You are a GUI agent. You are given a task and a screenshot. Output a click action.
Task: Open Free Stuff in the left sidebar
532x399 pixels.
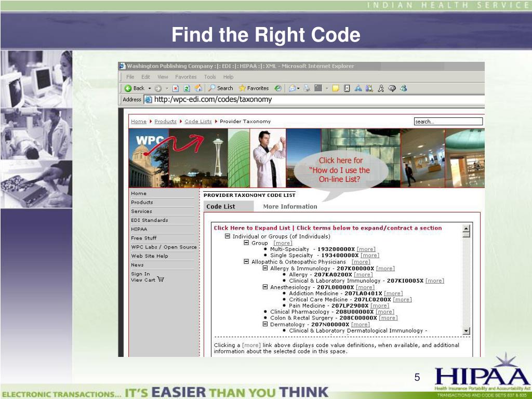pos(144,238)
